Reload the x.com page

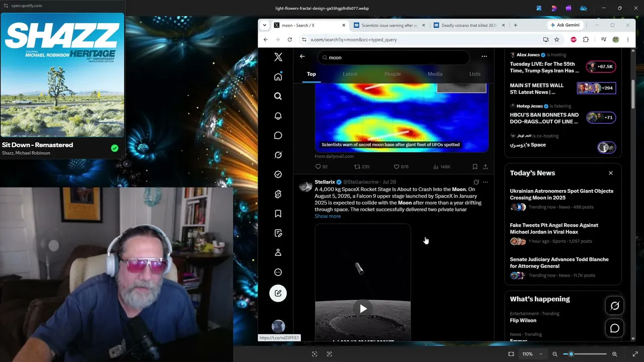pyautogui.click(x=290, y=39)
